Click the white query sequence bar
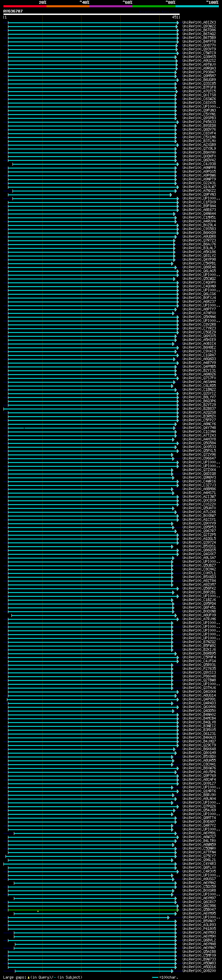Image resolution: width=222 pixels, height=980 pixels. (92, 15)
